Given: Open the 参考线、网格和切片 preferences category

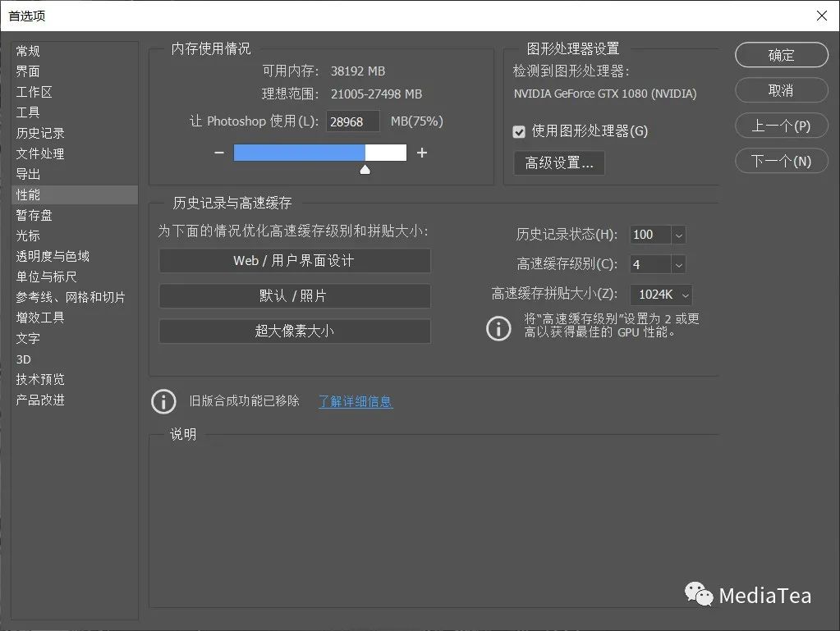Looking at the screenshot, I should [x=70, y=297].
